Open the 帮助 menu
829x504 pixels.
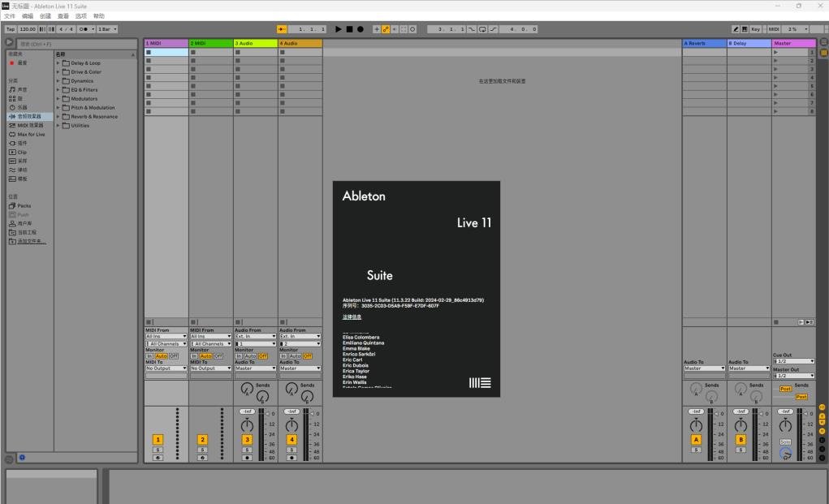pyautogui.click(x=99, y=16)
